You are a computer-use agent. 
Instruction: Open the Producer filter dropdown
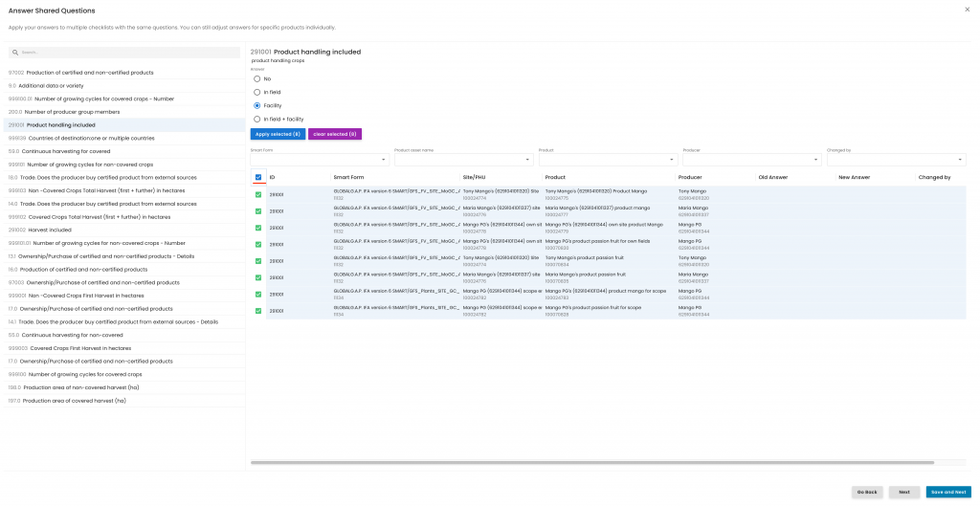click(x=750, y=159)
